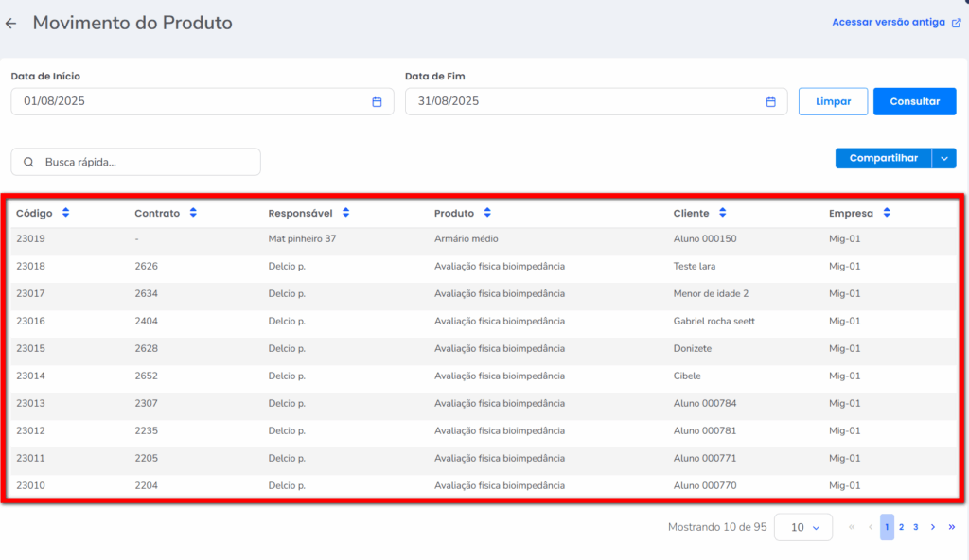Sort table by Empresa column arrows
The image size is (969, 560).
pyautogui.click(x=887, y=213)
